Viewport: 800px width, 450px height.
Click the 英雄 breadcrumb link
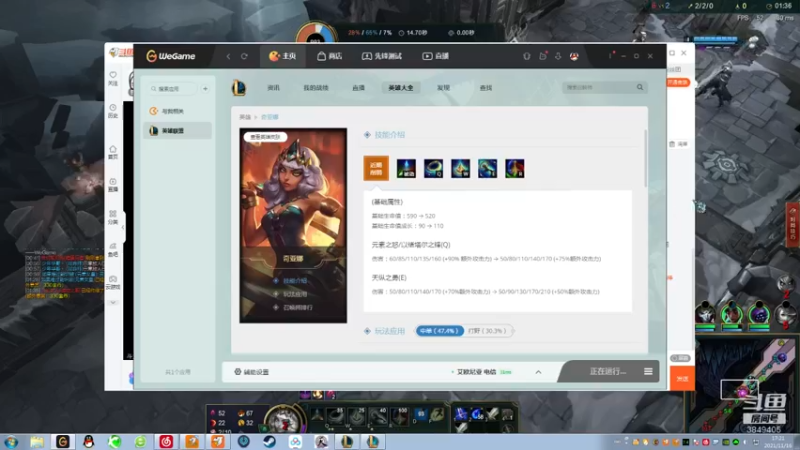[x=245, y=117]
